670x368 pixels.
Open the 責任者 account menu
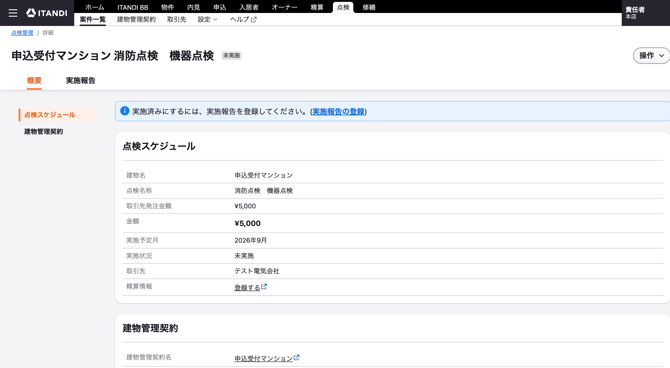pos(645,13)
